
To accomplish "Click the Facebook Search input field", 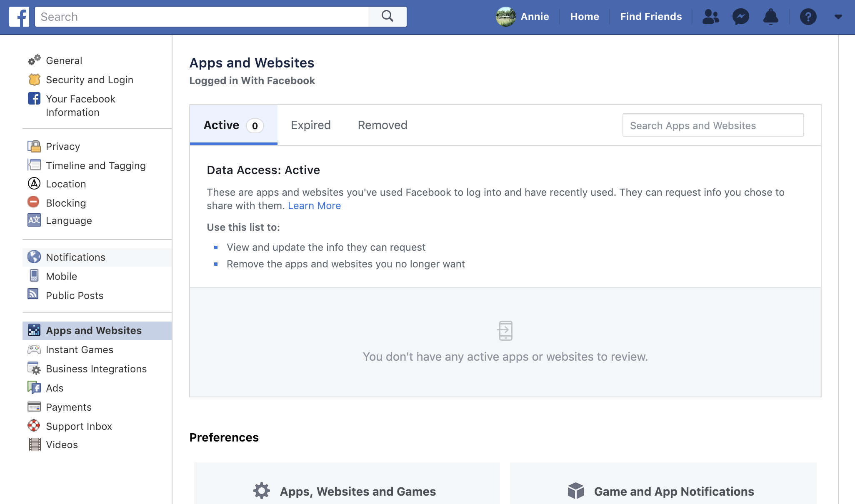I will tap(202, 17).
